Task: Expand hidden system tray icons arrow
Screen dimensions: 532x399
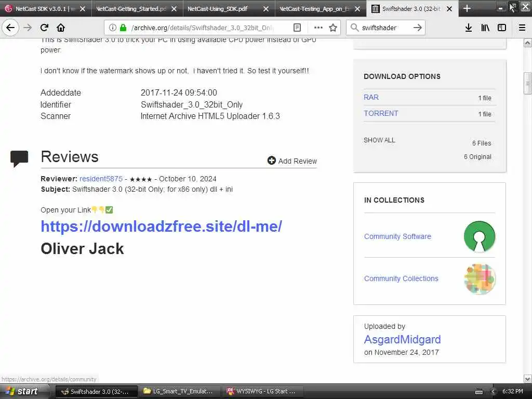Action: (494, 392)
